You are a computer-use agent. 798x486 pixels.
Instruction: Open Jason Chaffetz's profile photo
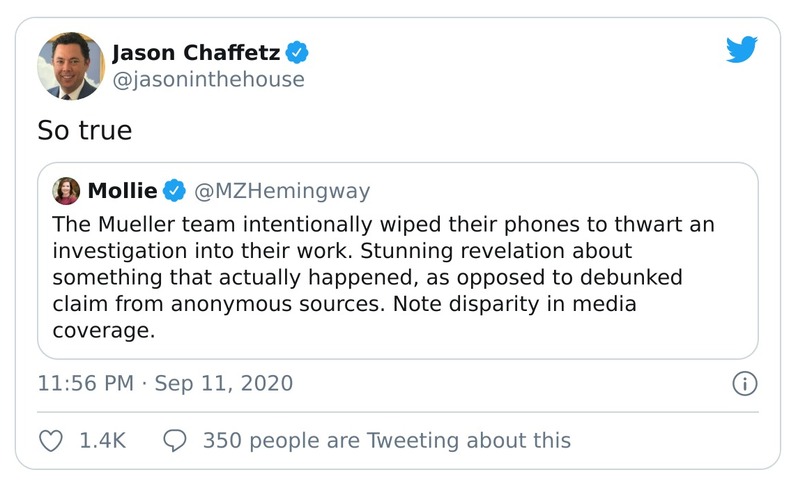(71, 66)
